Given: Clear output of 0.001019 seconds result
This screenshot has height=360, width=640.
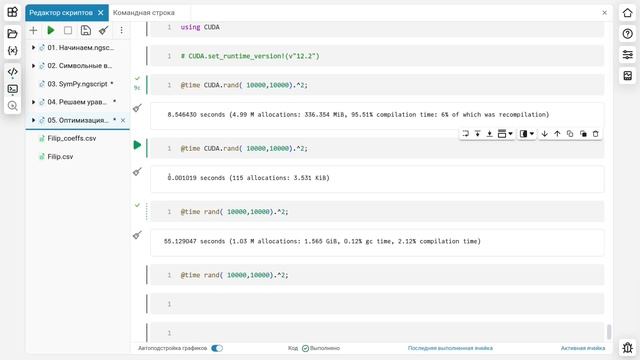Looking at the screenshot, I should tap(138, 172).
